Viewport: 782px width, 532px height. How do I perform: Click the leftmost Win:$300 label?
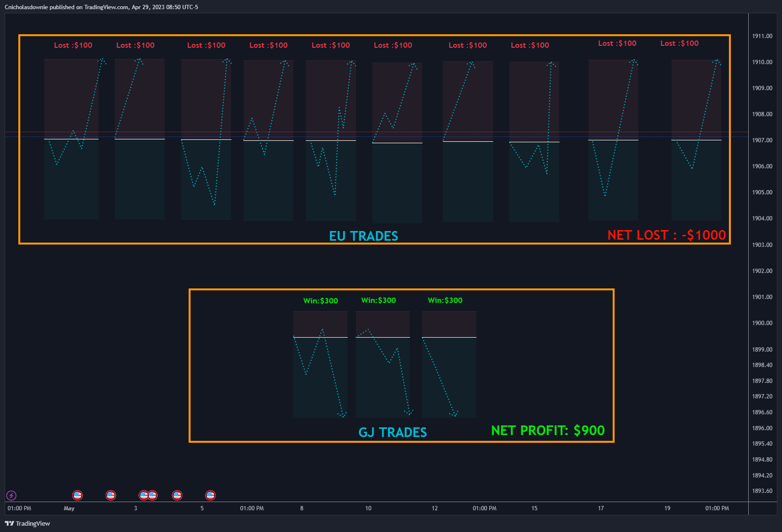click(321, 300)
